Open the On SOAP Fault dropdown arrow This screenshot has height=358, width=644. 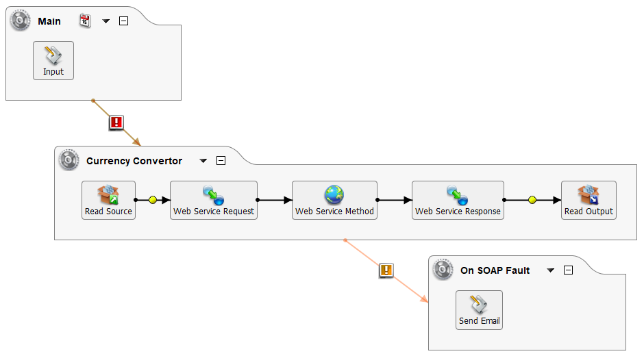550,271
